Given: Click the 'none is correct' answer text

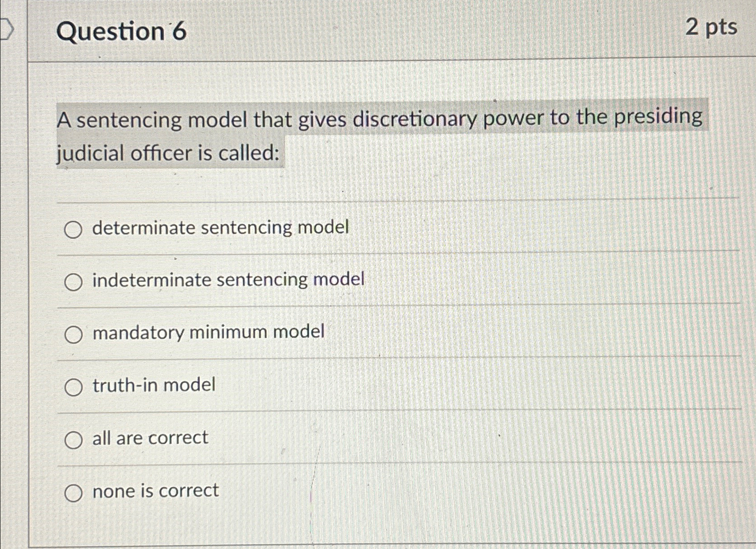Looking at the screenshot, I should pos(155,491).
